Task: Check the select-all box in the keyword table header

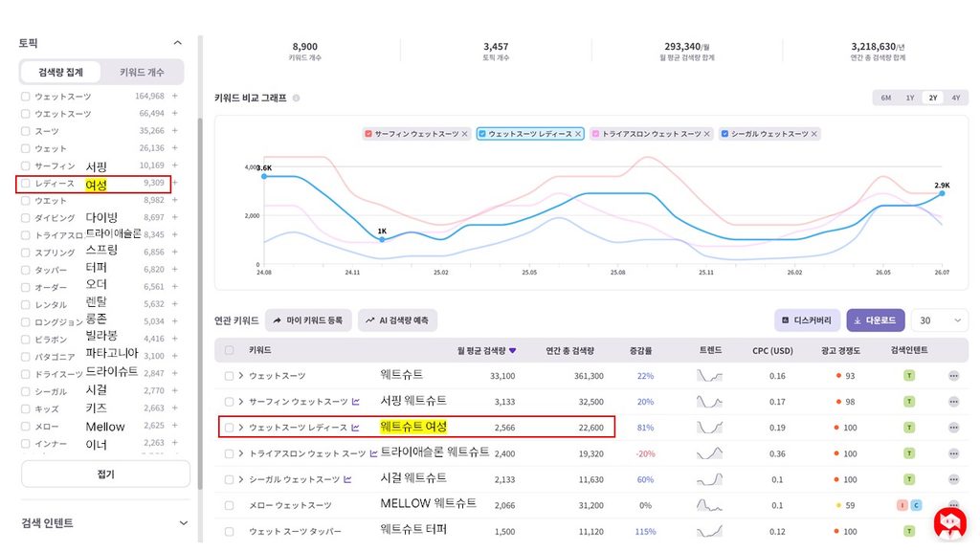Action: point(230,350)
